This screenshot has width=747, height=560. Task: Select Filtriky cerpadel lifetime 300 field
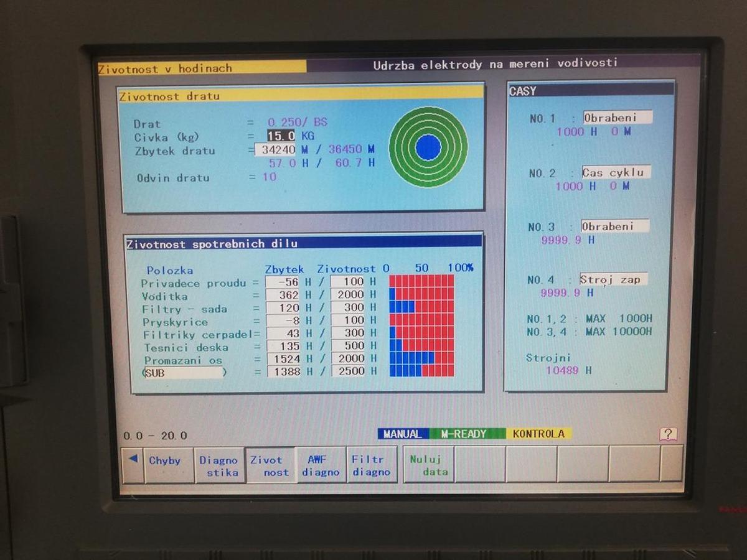coord(347,334)
